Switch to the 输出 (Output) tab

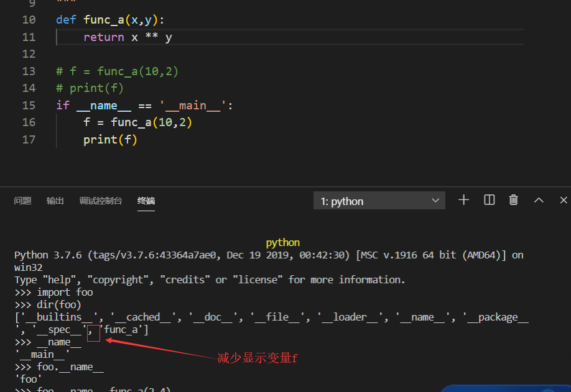[x=55, y=201]
